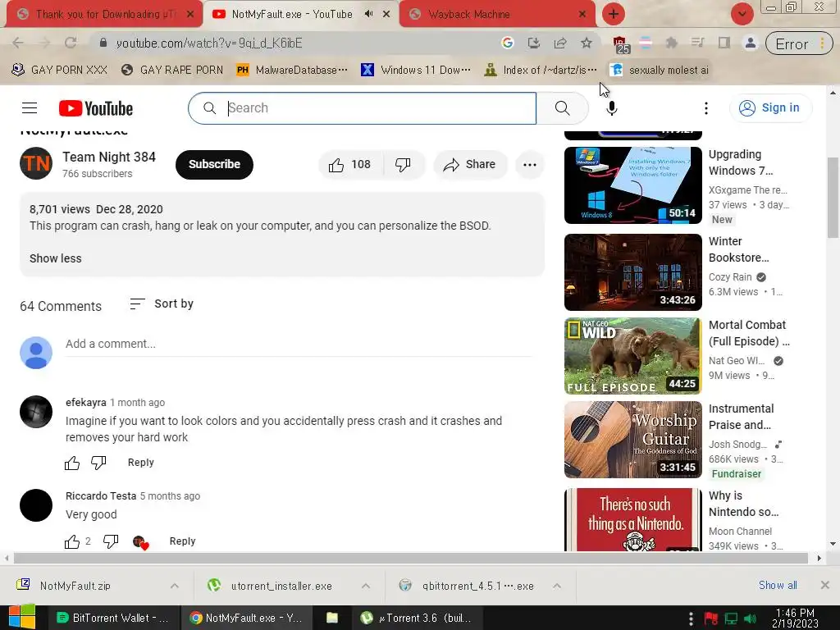Click the vertical page scrollbar thumb

pyautogui.click(x=833, y=197)
